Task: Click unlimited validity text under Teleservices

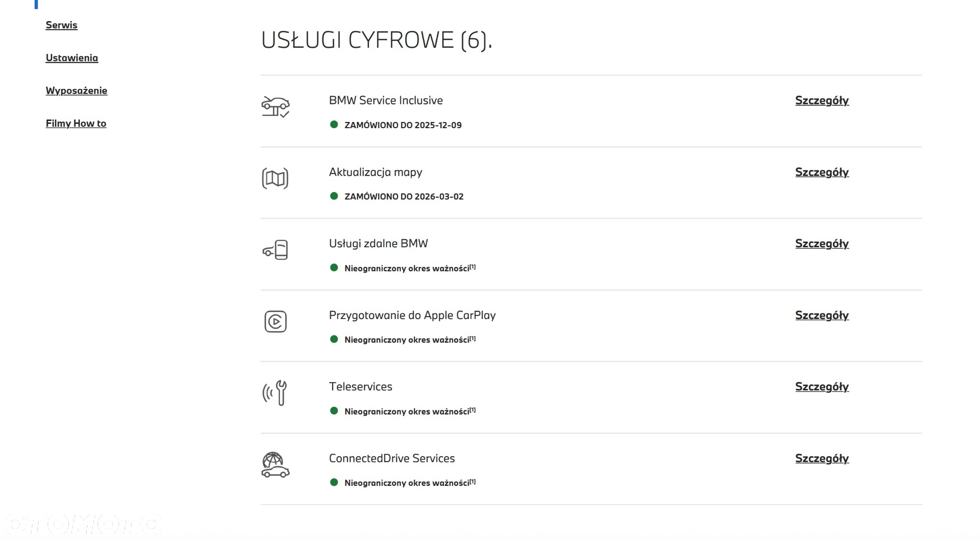Action: (410, 412)
